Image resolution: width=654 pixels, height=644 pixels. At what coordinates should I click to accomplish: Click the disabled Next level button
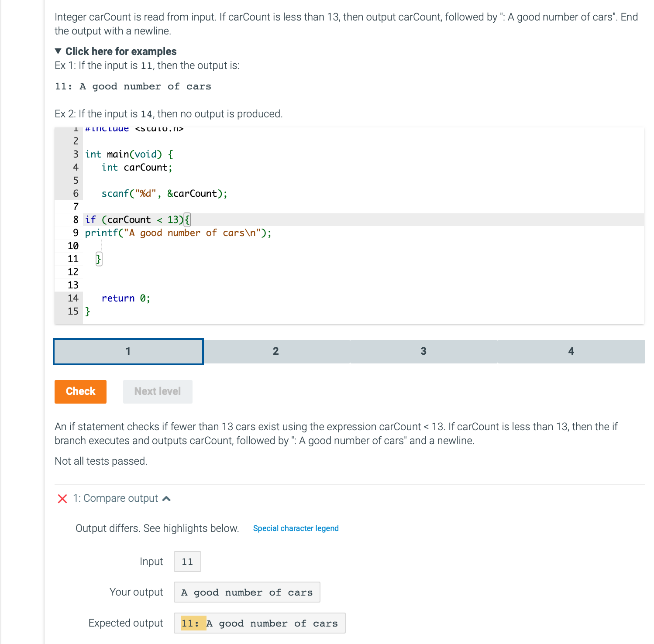tap(157, 391)
